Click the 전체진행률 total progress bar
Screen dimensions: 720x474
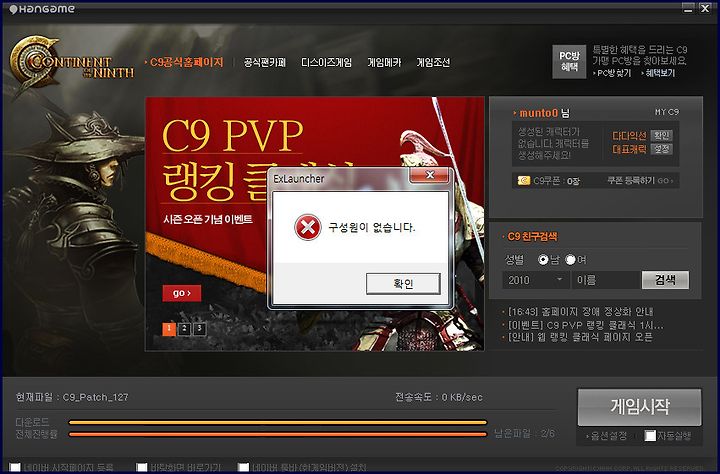point(278,434)
